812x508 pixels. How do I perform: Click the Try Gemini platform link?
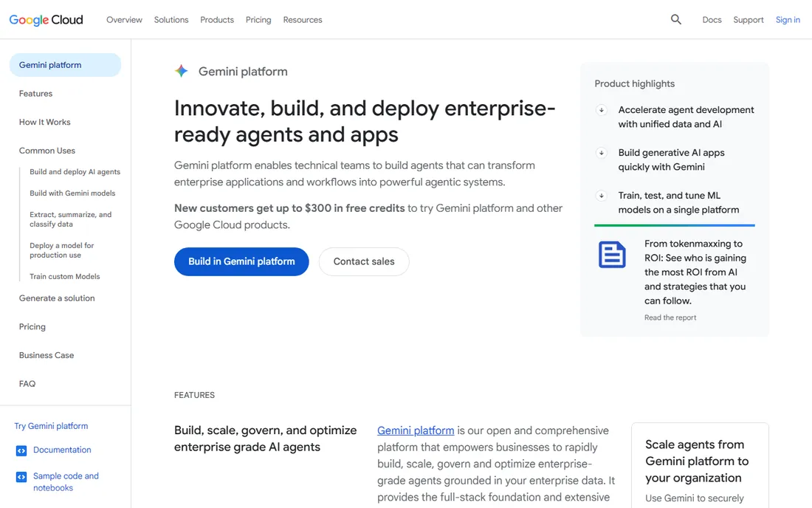point(51,425)
